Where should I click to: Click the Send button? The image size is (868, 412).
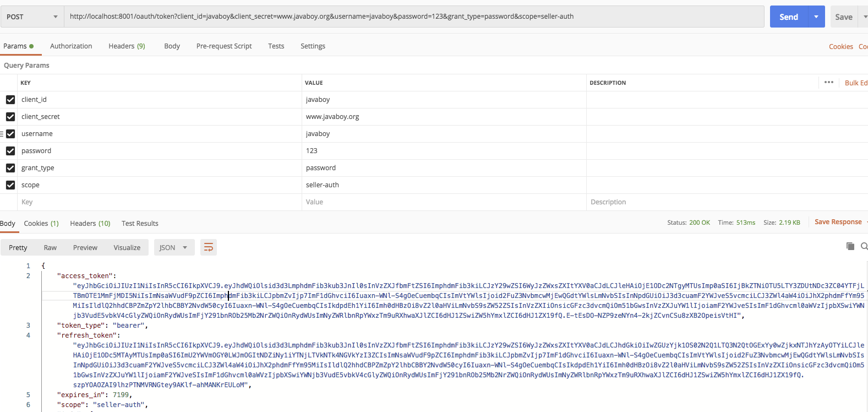(x=788, y=17)
